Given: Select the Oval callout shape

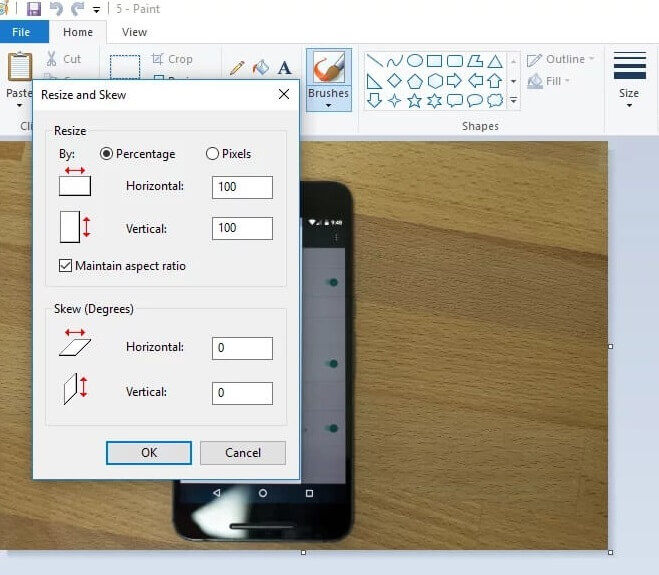Looking at the screenshot, I should click(x=475, y=101).
